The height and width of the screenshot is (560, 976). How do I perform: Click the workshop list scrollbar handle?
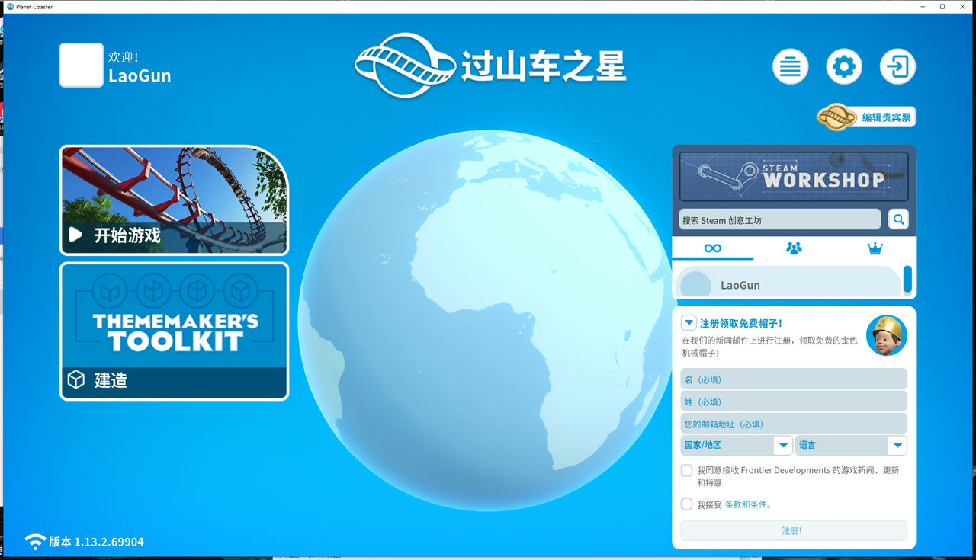(x=907, y=279)
